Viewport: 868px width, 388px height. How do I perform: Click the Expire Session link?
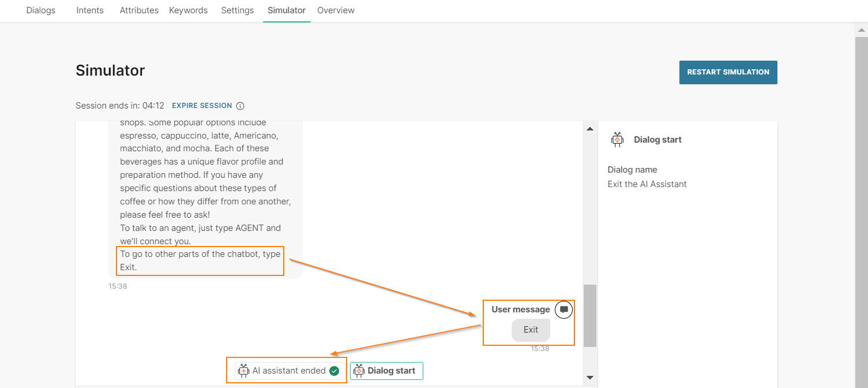pos(202,106)
